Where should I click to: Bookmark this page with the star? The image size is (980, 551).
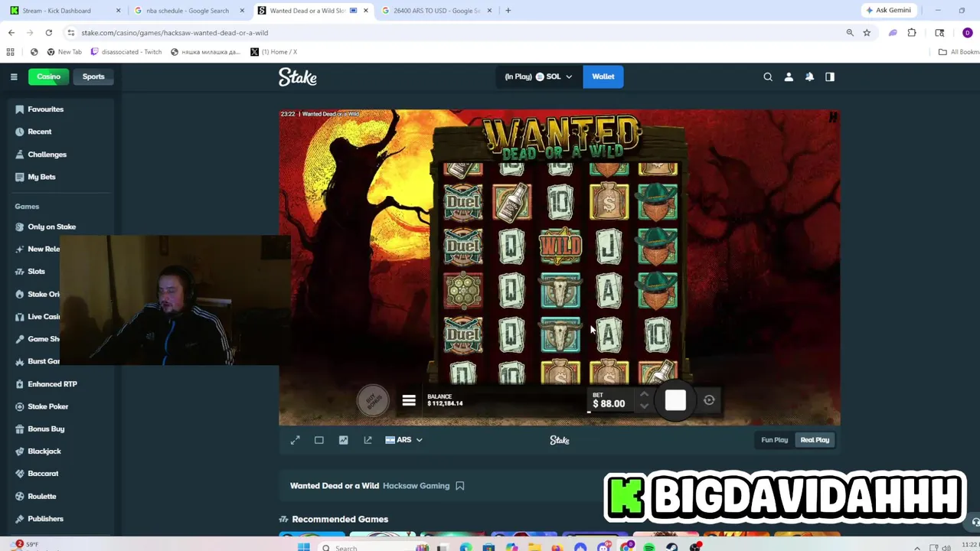[x=867, y=33]
